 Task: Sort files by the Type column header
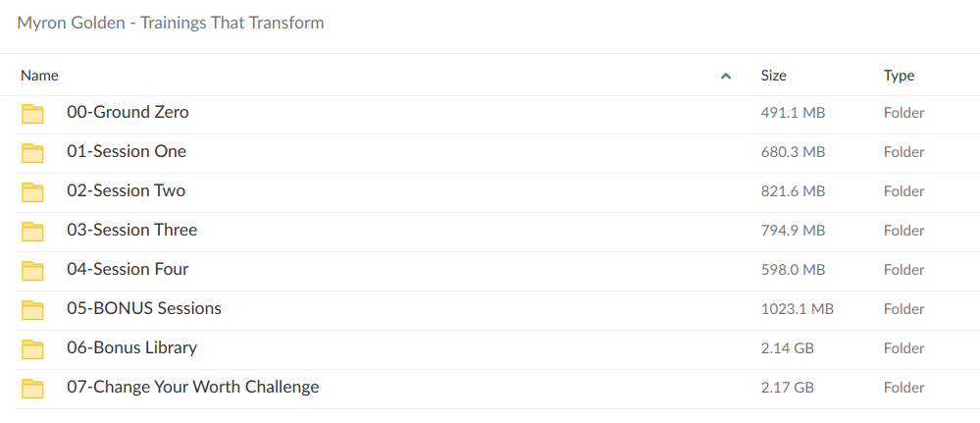(x=899, y=76)
